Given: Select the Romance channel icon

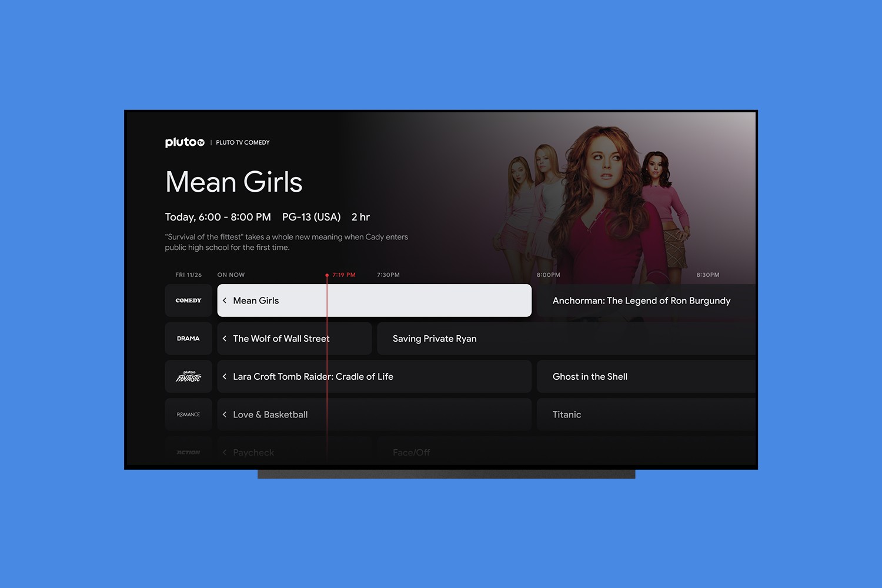Looking at the screenshot, I should [x=188, y=415].
